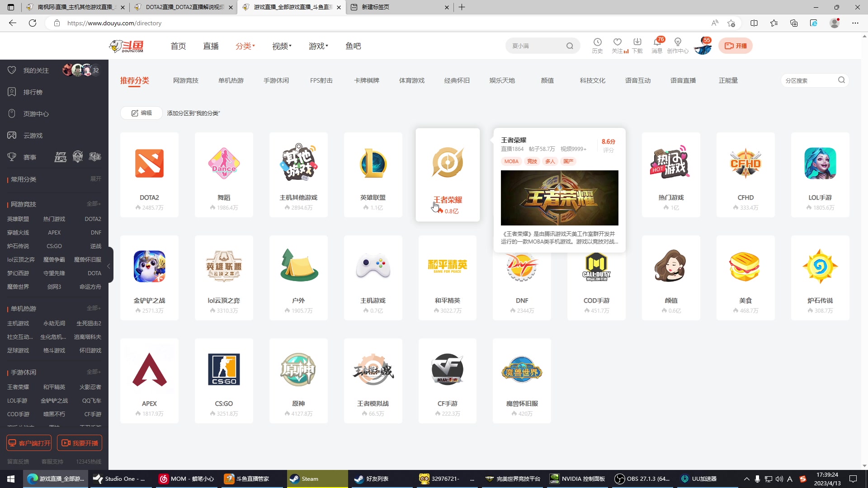The image size is (868, 488).
Task: Switch to the 卡牌棋牌 tab
Action: pyautogui.click(x=366, y=80)
